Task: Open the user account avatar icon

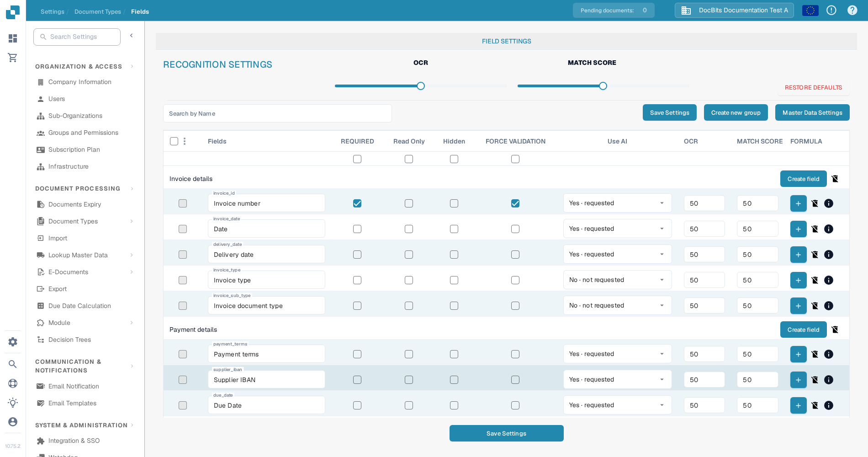Action: (13, 422)
